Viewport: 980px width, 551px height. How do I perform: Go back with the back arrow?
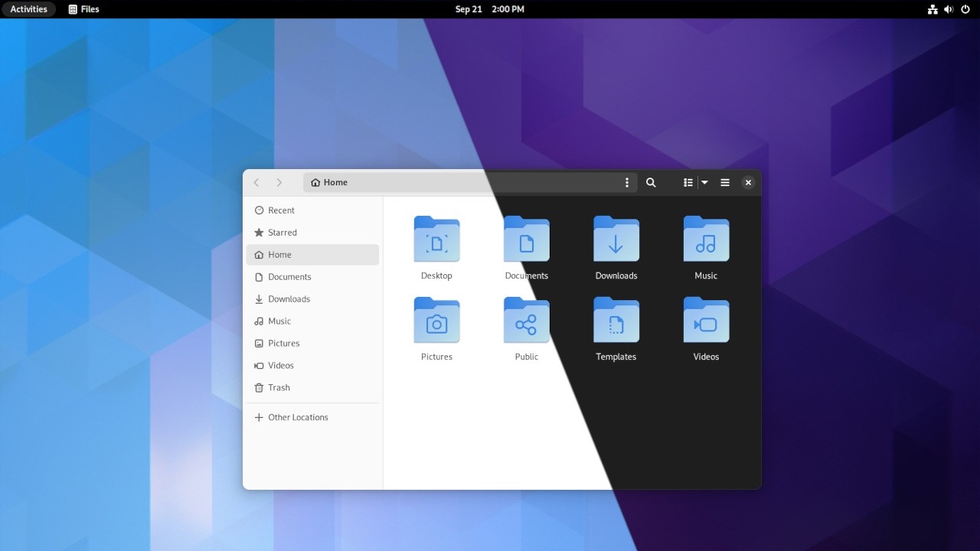click(256, 182)
